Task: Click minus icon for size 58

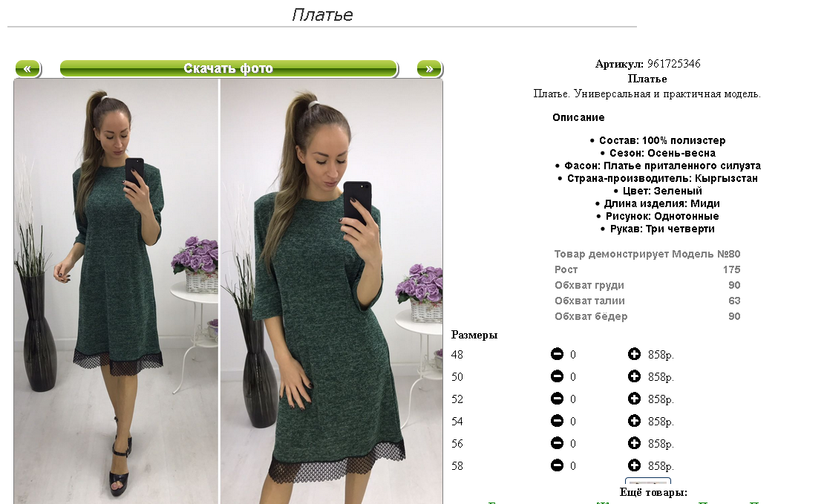Action: click(x=557, y=465)
